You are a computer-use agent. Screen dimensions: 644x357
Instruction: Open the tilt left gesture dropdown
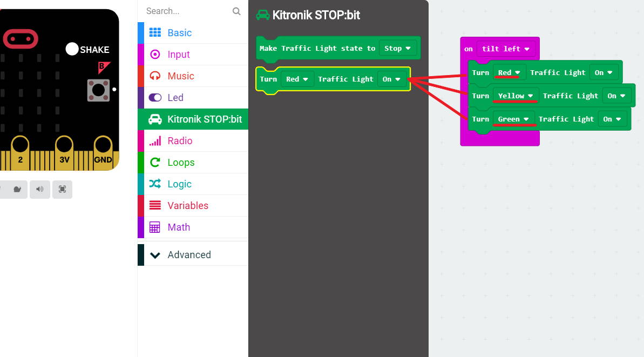(x=506, y=49)
